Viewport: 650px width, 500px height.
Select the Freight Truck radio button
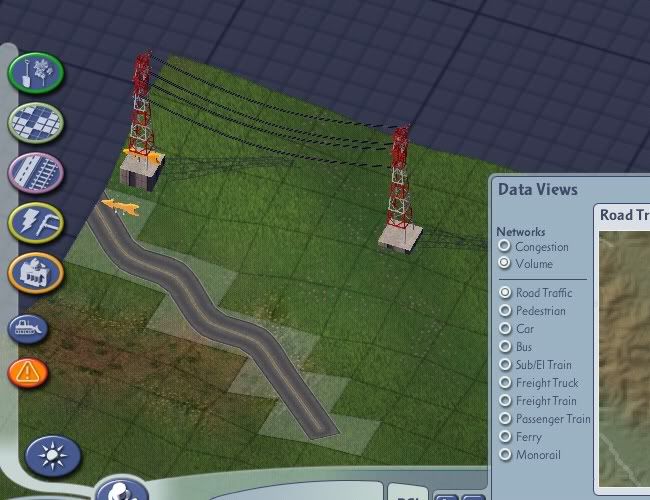[505, 382]
